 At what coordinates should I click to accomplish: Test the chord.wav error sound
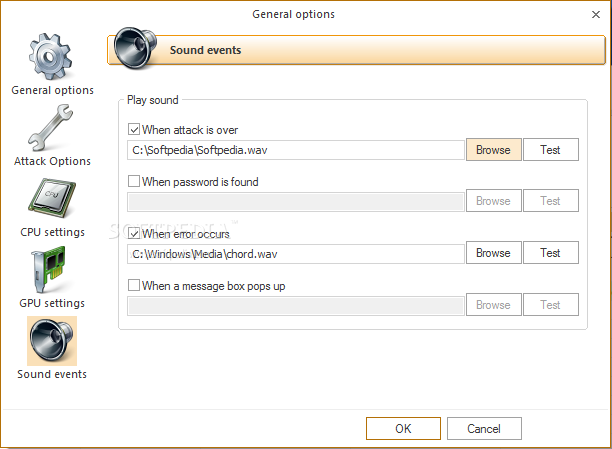click(550, 253)
